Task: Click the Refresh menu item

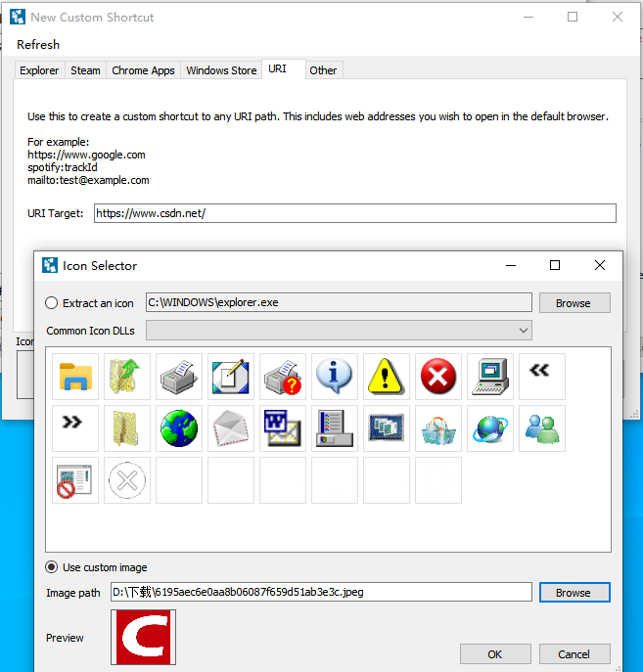Action: (38, 45)
